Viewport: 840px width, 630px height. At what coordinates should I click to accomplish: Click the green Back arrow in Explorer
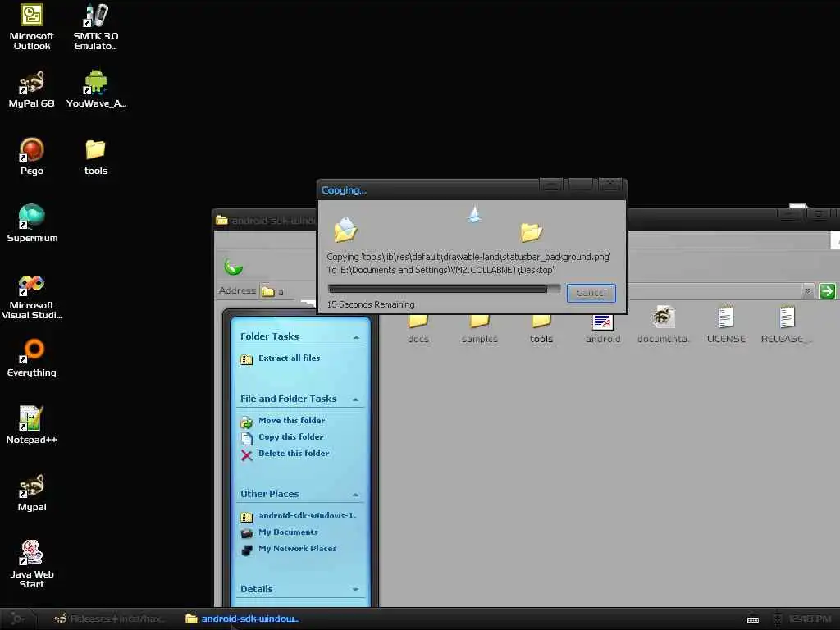pyautogui.click(x=233, y=267)
